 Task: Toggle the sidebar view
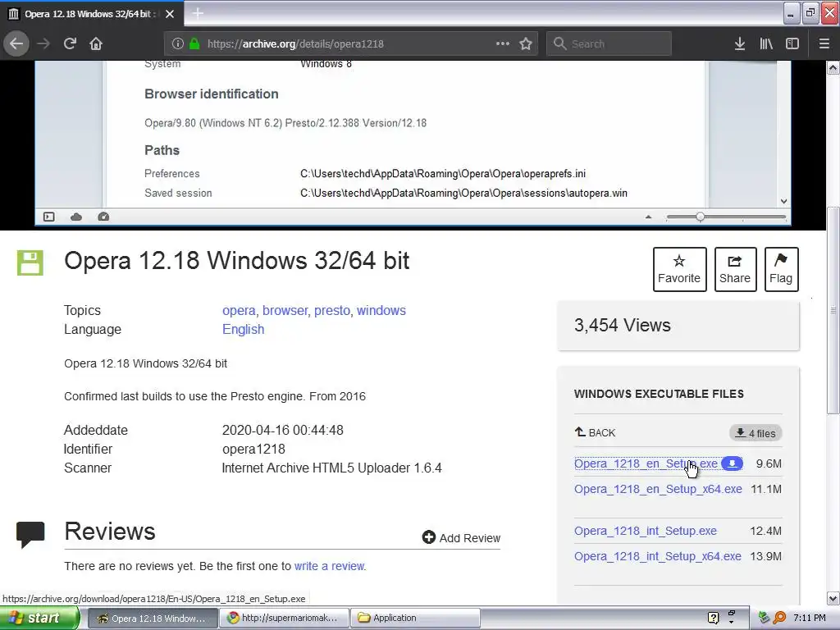pos(792,44)
